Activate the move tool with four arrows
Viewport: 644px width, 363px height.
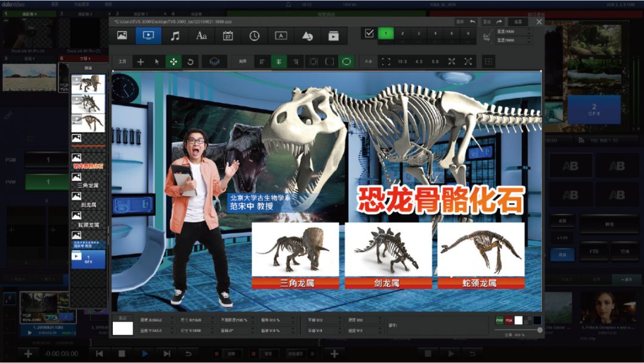(174, 61)
